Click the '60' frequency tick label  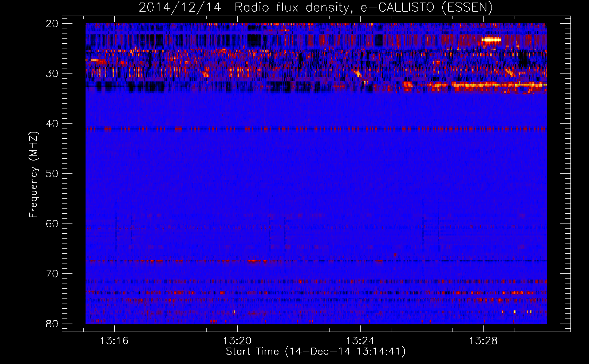(x=52, y=224)
